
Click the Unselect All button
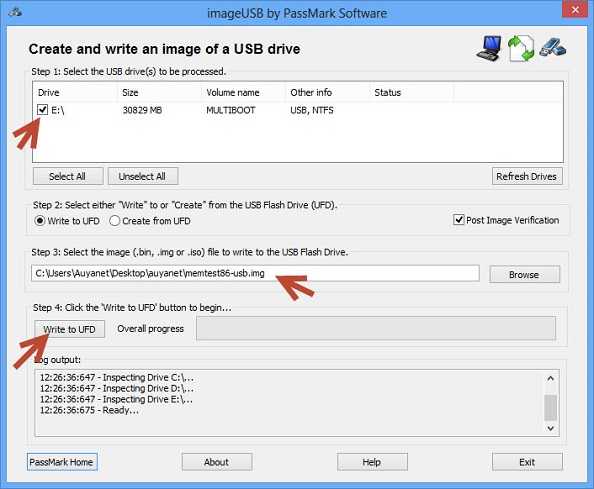coord(143,176)
